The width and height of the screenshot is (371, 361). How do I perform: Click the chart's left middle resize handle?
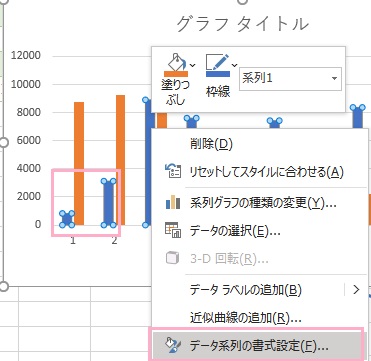[3, 143]
